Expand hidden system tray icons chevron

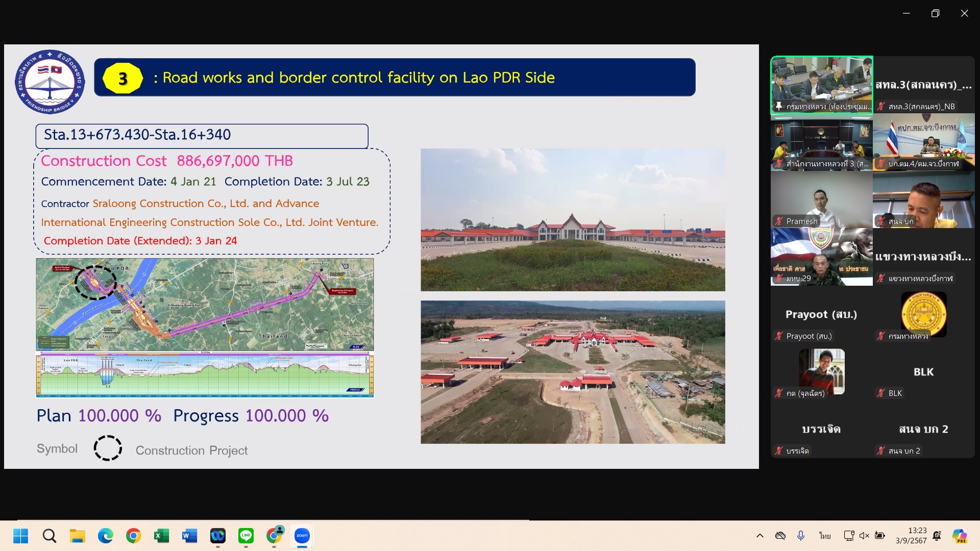[760, 536]
